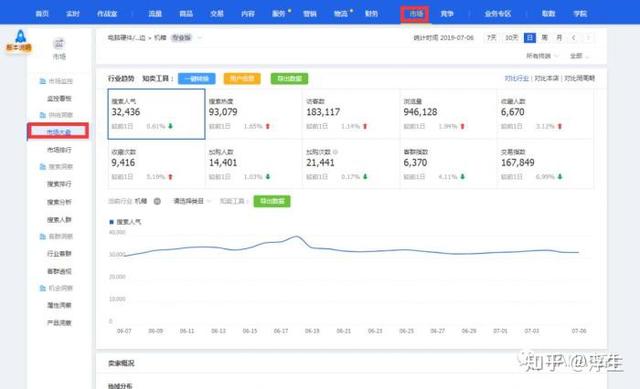The width and height of the screenshot is (640, 389).
Task: Select the 访客数 card showing 183,117
Action: 351,114
